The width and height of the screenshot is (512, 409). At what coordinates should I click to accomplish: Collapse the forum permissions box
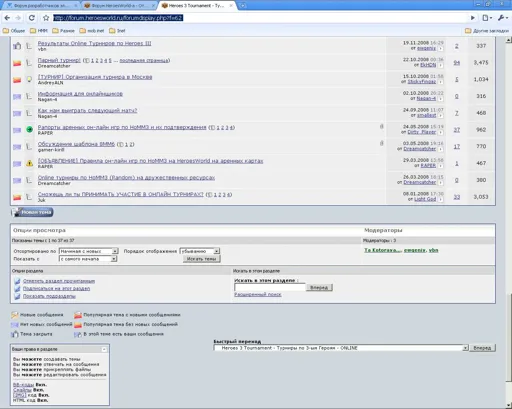104,349
